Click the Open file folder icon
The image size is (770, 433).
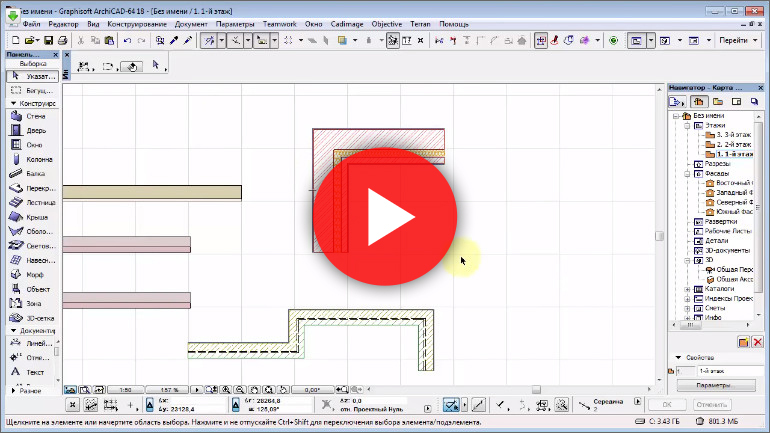pyautogui.click(x=29, y=40)
